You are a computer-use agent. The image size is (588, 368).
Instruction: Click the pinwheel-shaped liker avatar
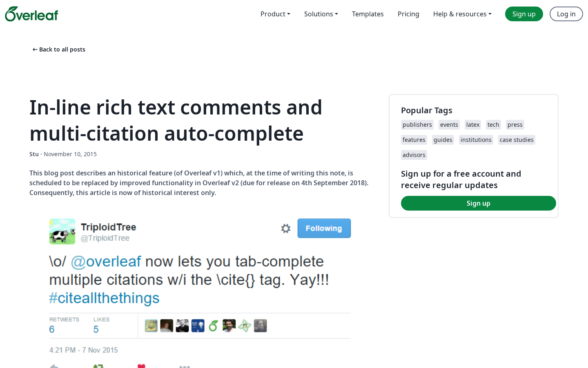pos(245,326)
